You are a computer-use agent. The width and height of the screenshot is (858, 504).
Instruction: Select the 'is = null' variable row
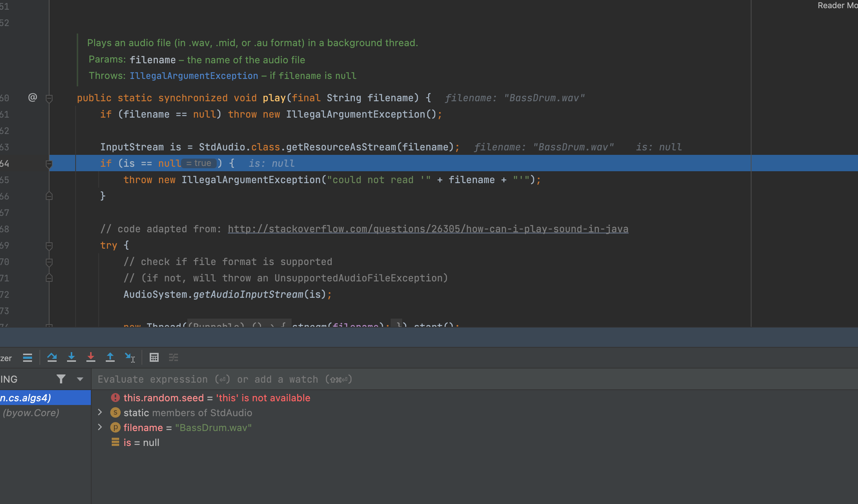click(142, 443)
